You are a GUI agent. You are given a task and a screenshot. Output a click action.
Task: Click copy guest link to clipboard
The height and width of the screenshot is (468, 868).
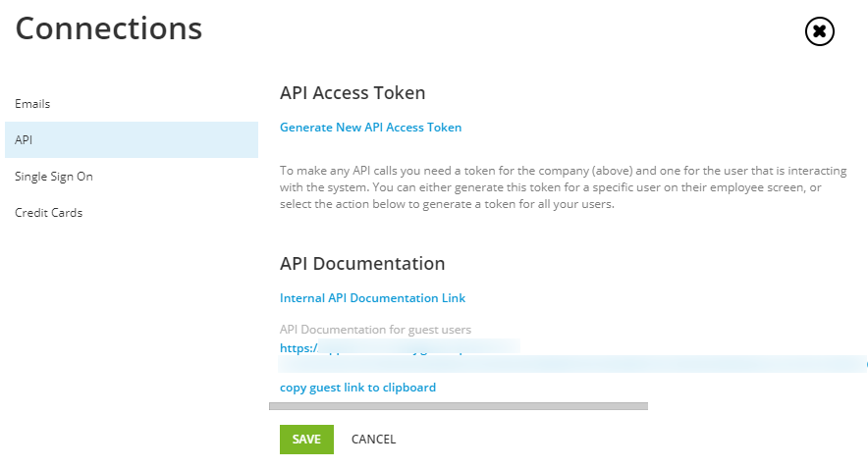(x=357, y=388)
